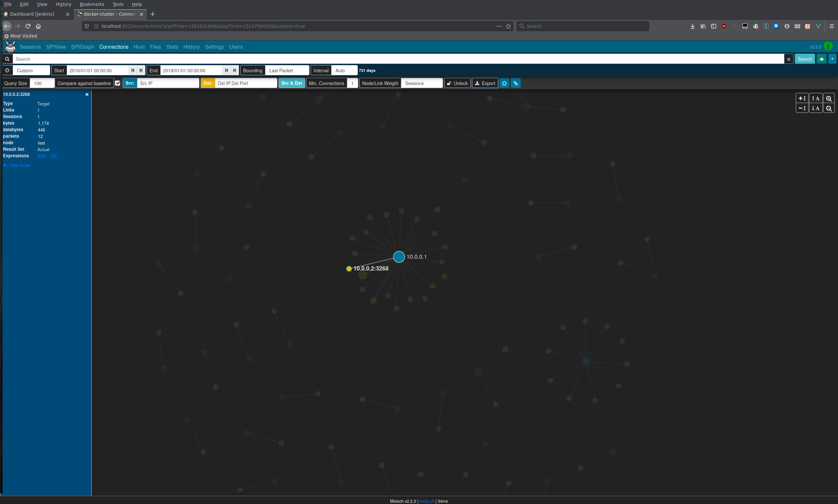Clear the search expression with the X icon
This screenshot has height=504, width=838.
788,59
